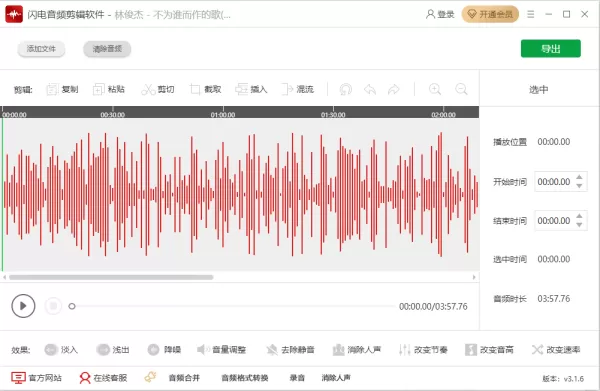
Task: Click the reset/restore circular arrow icon
Action: coord(346,90)
